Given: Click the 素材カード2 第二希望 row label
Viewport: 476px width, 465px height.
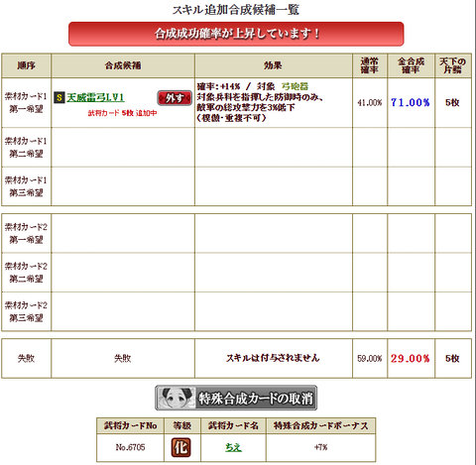Looking at the screenshot, I should [x=26, y=273].
